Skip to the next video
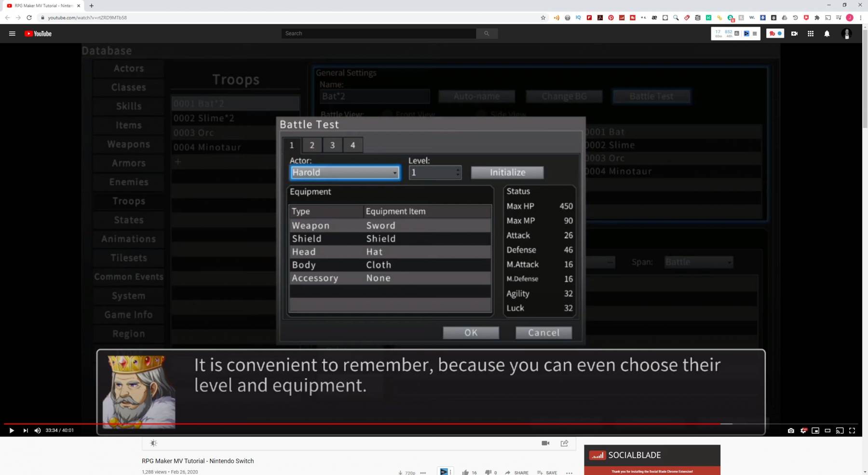 [26, 431]
